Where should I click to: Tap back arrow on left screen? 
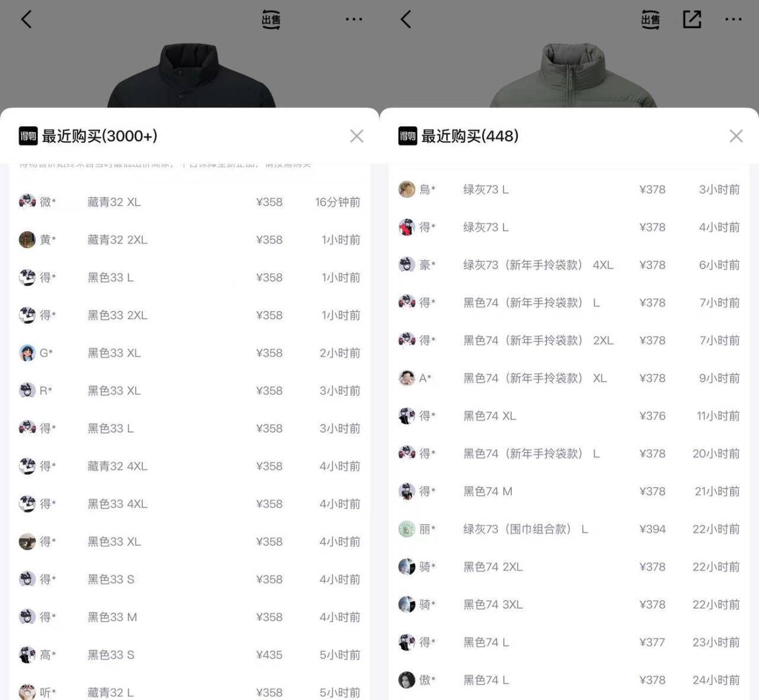(x=26, y=20)
